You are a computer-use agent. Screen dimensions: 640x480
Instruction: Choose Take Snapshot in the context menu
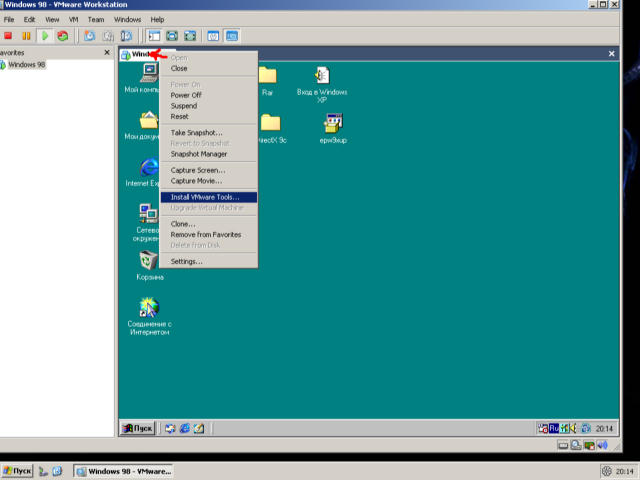(196, 132)
